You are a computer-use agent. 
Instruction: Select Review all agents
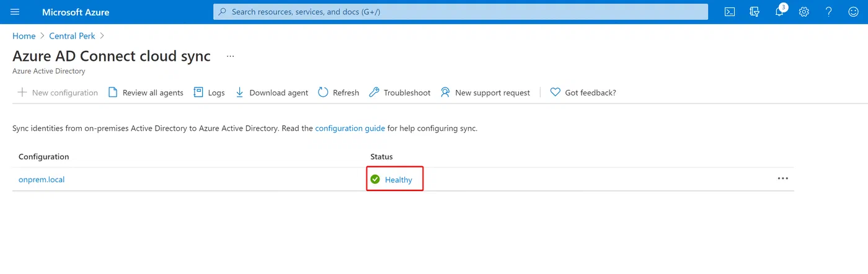(x=153, y=93)
